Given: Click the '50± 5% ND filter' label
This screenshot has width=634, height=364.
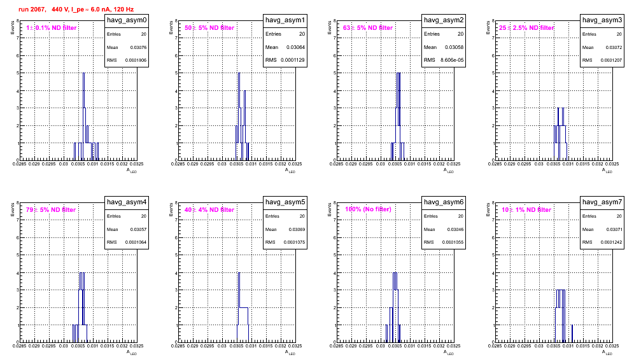Looking at the screenshot, I should [x=209, y=28].
